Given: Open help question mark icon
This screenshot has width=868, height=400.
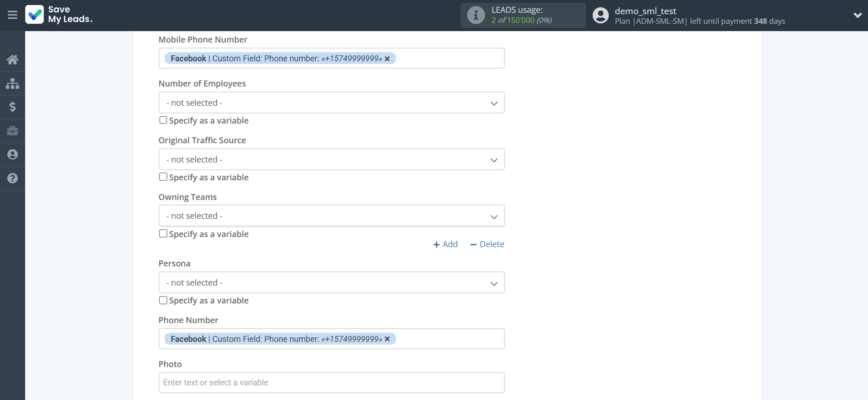Looking at the screenshot, I should [12, 178].
